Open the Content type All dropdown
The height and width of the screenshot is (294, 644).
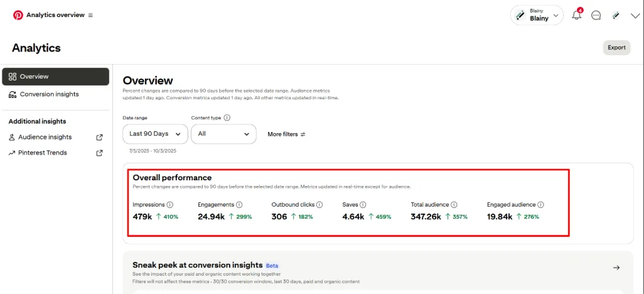[223, 134]
